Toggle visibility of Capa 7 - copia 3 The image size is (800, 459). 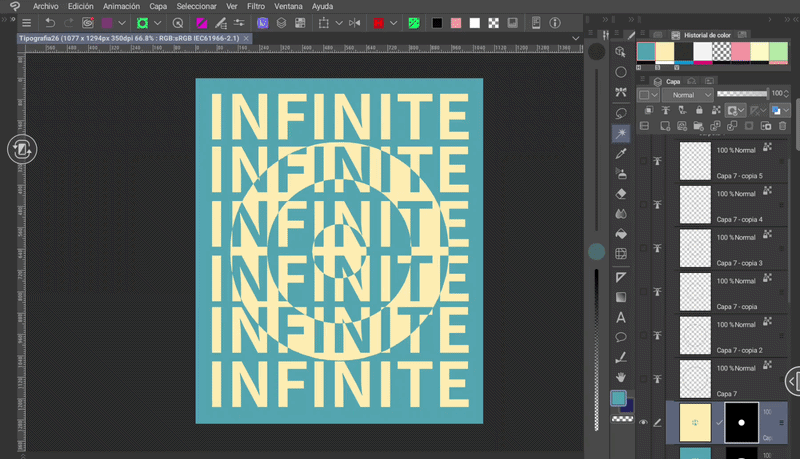pos(644,248)
